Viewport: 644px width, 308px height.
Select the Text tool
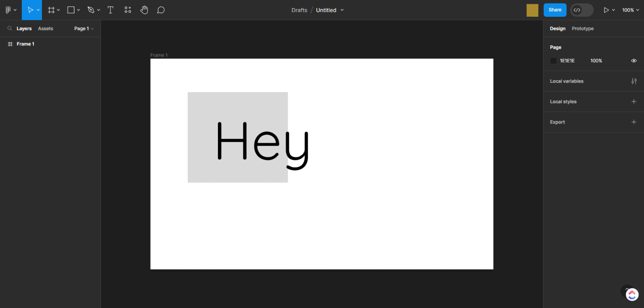coord(110,10)
